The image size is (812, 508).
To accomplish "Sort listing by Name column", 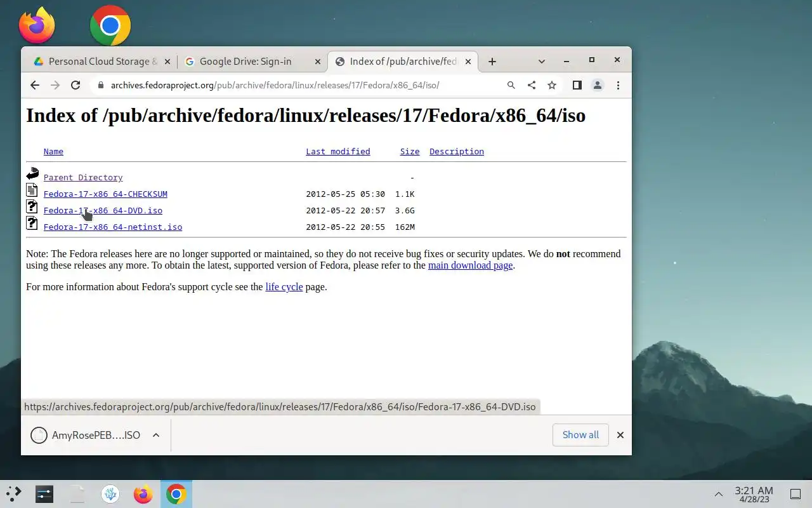I will tap(53, 151).
